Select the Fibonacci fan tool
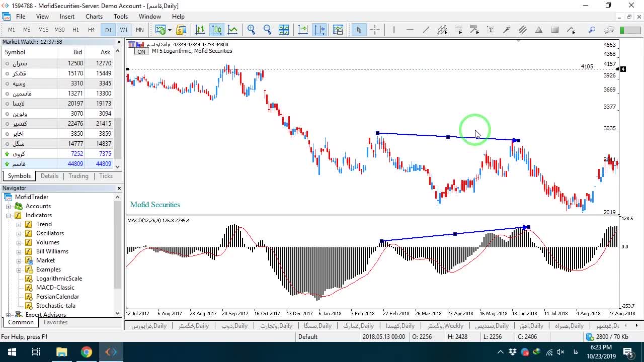 (x=474, y=30)
